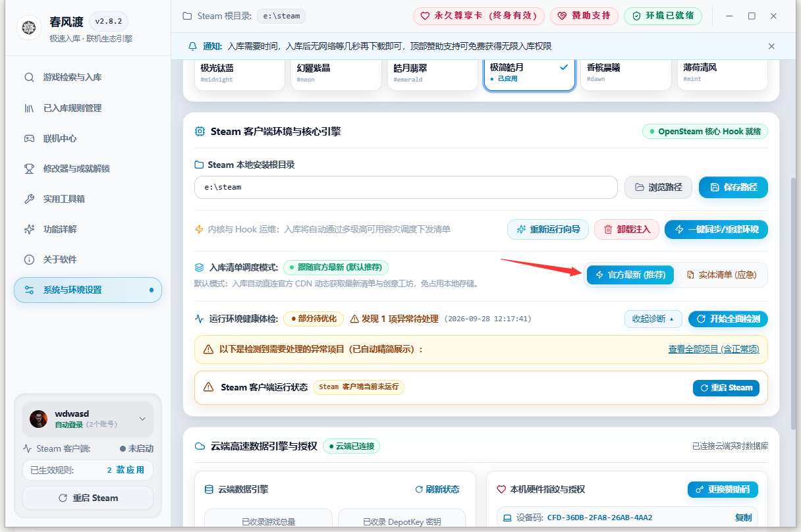This screenshot has width=801, height=532.
Task: Click the gamepad icon beside 联机中心
Action: pos(29,138)
